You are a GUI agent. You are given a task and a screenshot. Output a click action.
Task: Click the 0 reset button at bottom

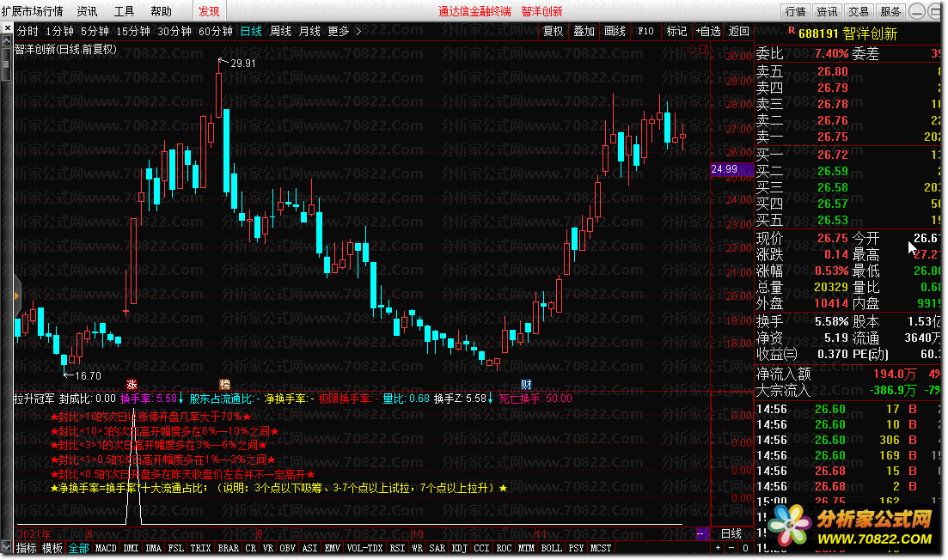(745, 548)
